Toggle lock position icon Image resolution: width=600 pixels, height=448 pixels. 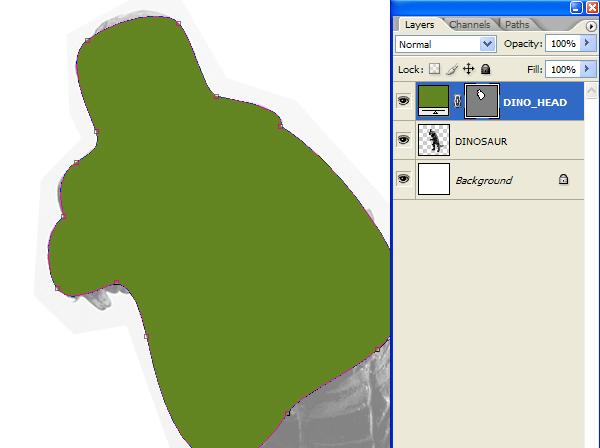pos(468,69)
